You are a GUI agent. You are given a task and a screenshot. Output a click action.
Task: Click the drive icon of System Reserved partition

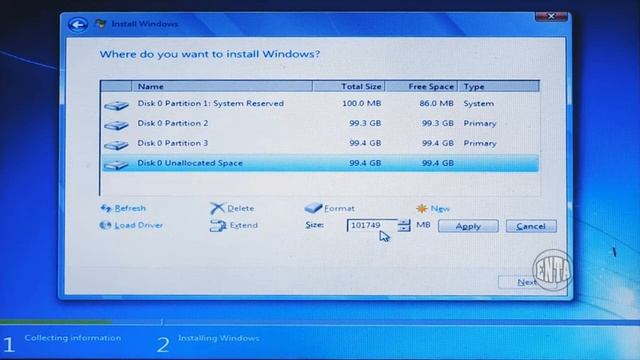(116, 105)
